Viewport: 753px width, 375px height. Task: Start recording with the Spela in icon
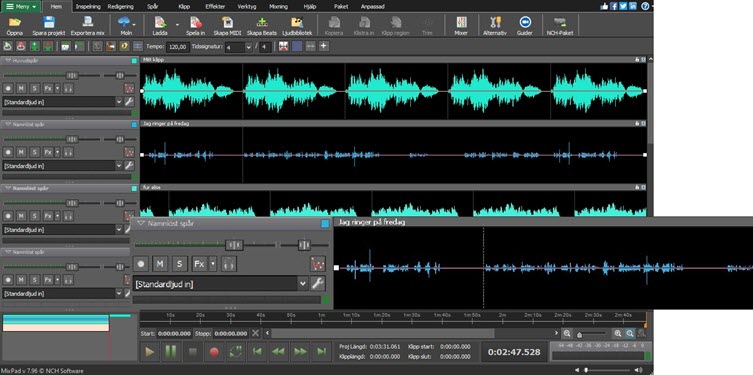pyautogui.click(x=195, y=25)
